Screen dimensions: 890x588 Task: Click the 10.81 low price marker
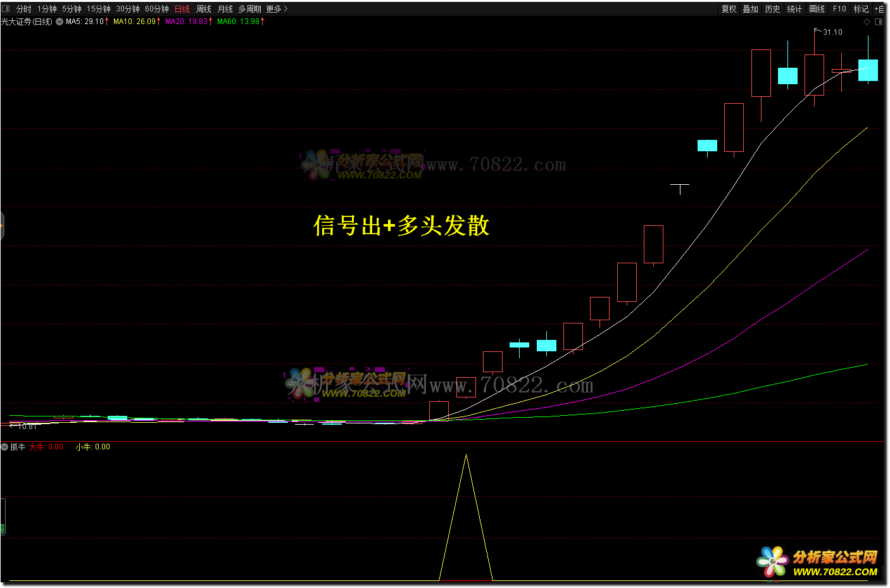27,427
